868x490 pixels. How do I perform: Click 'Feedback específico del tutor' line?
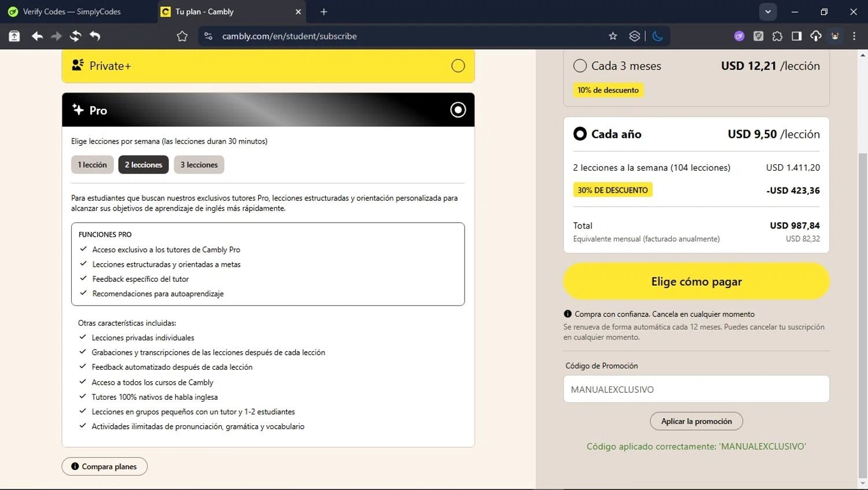141,279
